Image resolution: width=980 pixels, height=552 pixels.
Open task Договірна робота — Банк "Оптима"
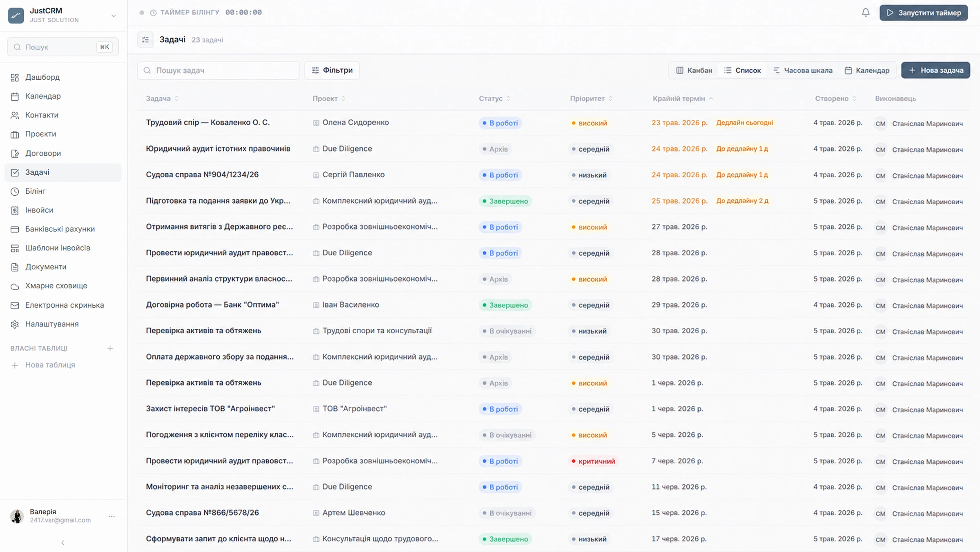(x=212, y=305)
